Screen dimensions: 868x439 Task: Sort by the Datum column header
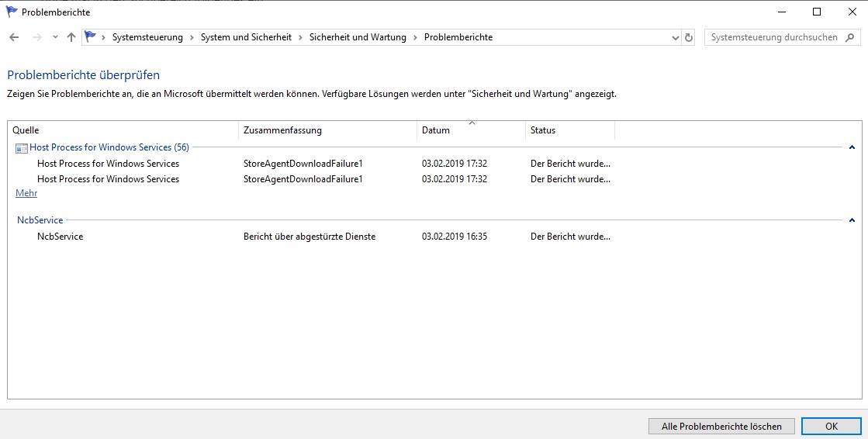471,130
